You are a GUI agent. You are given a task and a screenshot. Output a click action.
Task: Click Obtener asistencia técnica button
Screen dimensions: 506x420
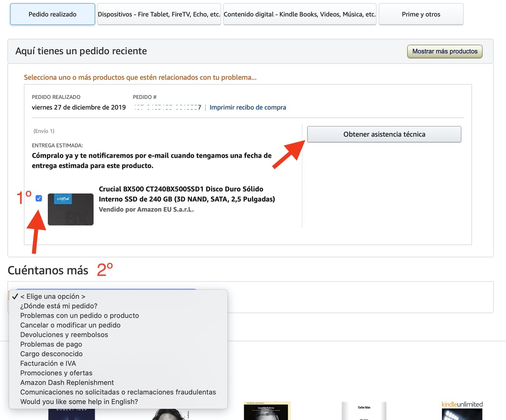[x=384, y=134]
